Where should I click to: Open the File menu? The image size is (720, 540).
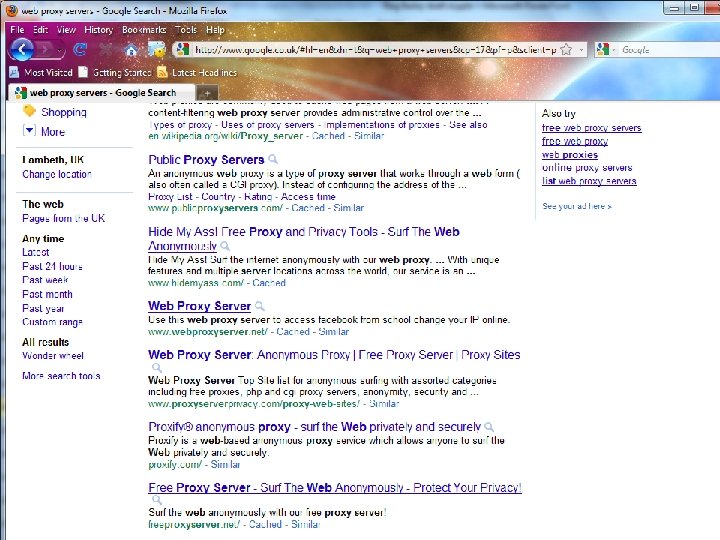17,30
